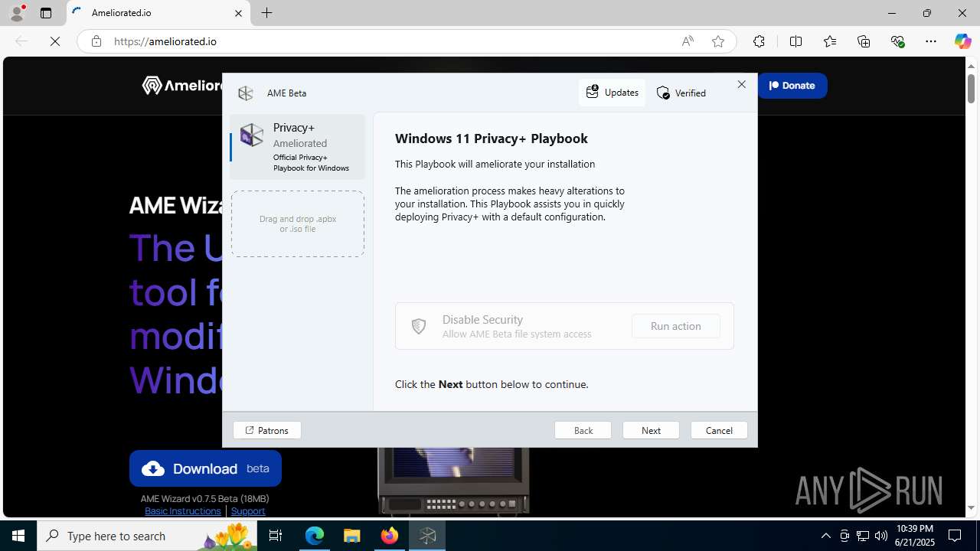Open the Basic Instructions link

click(182, 510)
